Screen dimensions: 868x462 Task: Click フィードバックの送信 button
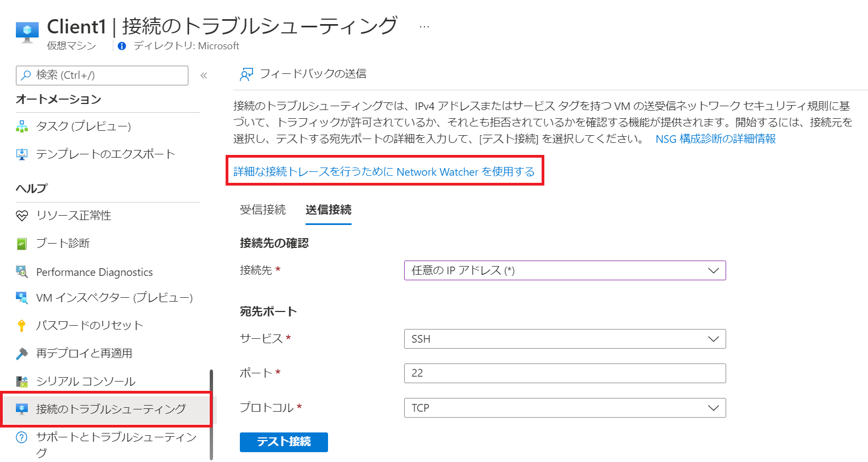click(x=303, y=74)
